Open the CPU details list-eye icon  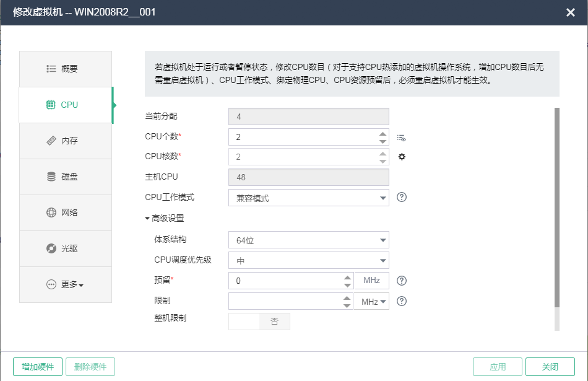401,138
